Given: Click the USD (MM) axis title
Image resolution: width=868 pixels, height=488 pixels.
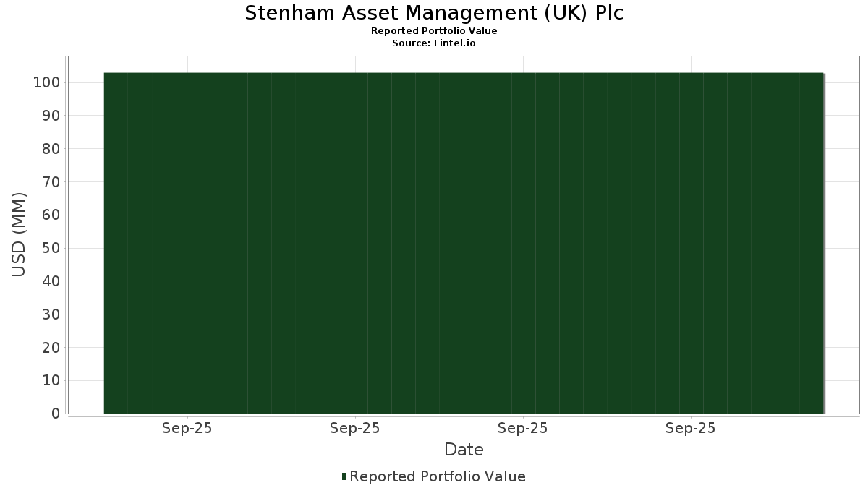Looking at the screenshot, I should [x=19, y=234].
